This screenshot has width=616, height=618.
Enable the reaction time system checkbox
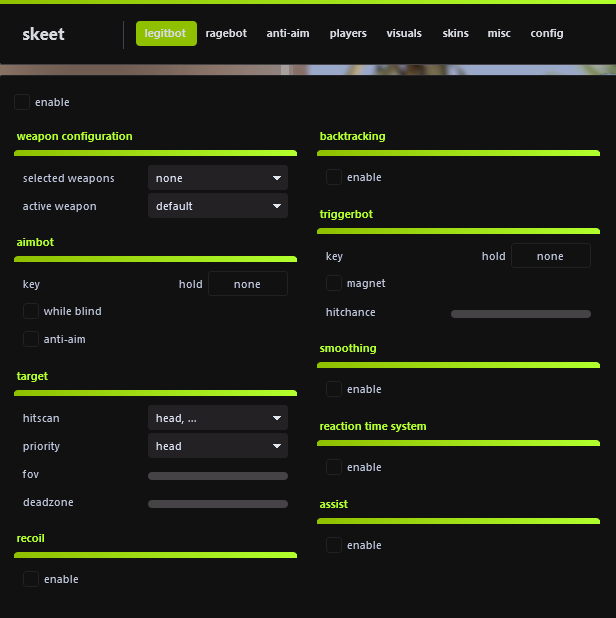(334, 467)
